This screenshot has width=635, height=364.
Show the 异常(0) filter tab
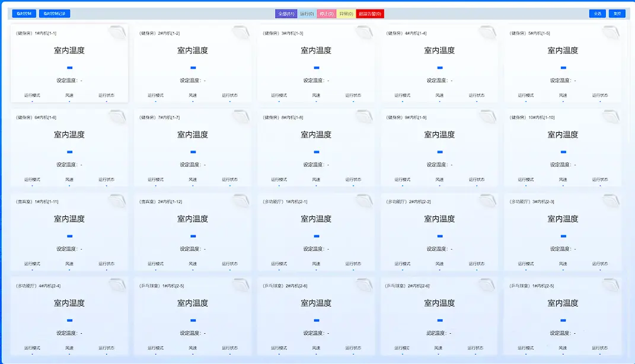tap(346, 14)
